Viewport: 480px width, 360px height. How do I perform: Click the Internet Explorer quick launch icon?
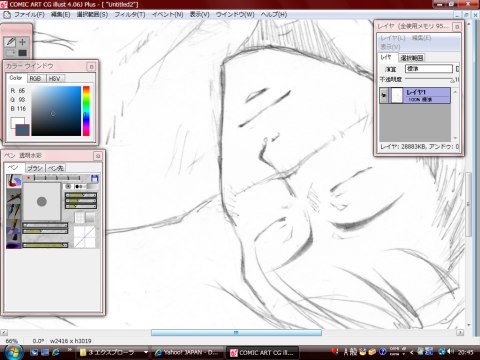(x=56, y=352)
